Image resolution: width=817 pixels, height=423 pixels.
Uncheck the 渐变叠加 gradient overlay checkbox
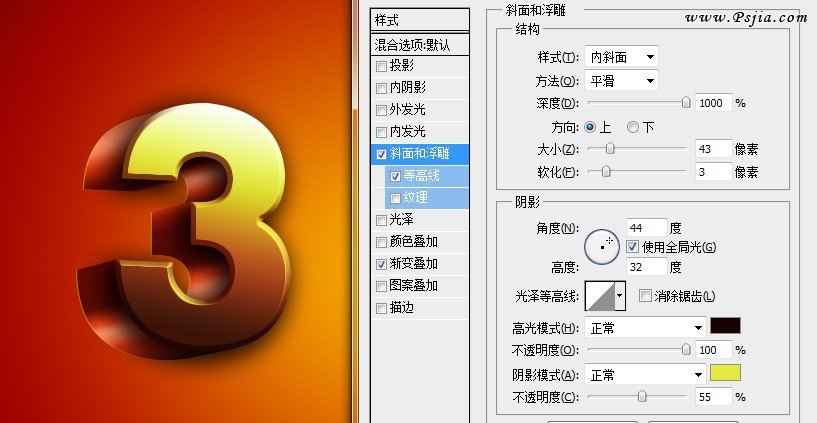tap(381, 264)
